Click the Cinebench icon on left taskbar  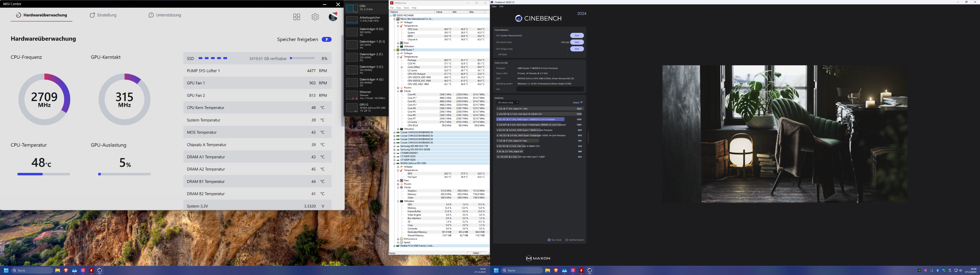click(100, 270)
